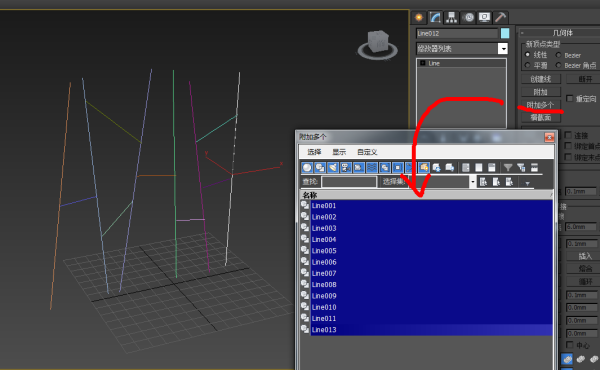Viewport: 600px width, 370px height.
Task: Toggle Display Shapes icon in dialog toolbar
Action: pos(320,168)
